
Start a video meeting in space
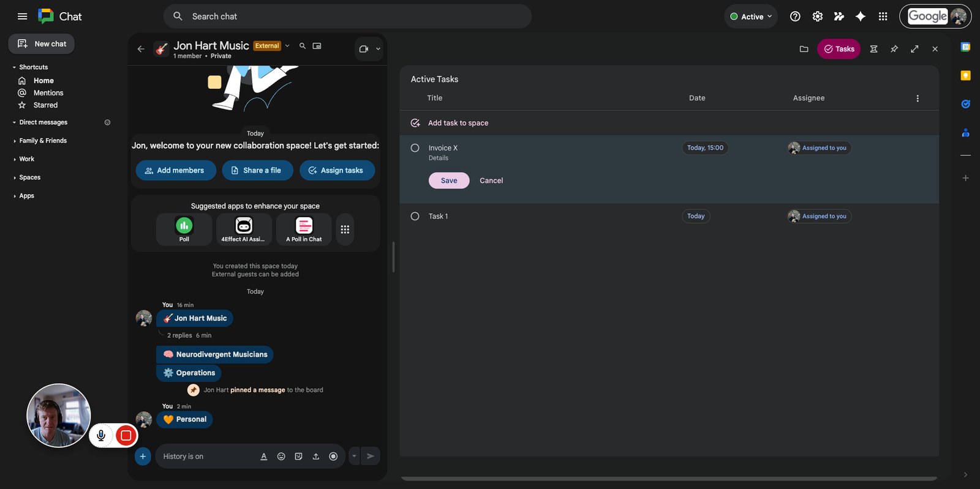(x=364, y=49)
